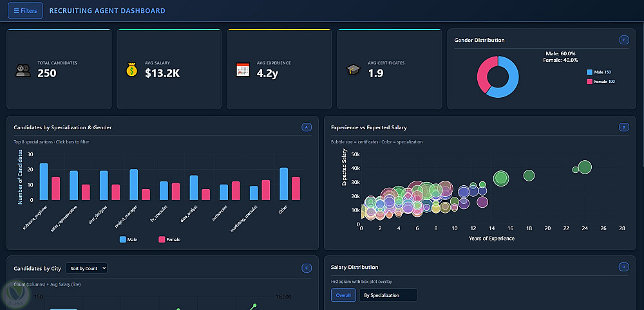644x310 pixels.
Task: Filter by marketing_specialist female bar
Action: pyautogui.click(x=266, y=190)
